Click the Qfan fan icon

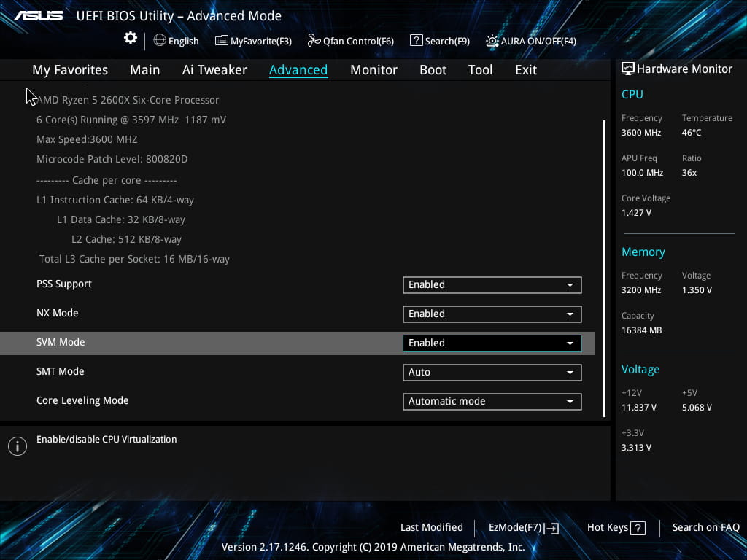tap(314, 41)
